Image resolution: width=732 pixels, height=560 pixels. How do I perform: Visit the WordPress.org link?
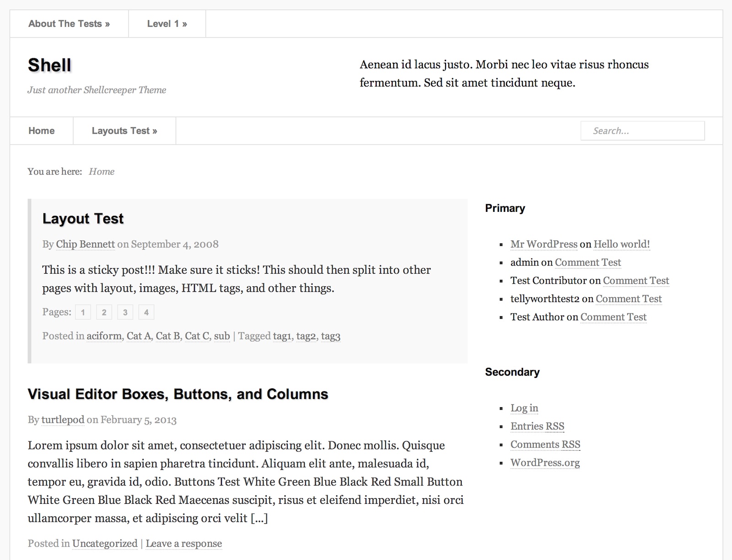point(545,463)
